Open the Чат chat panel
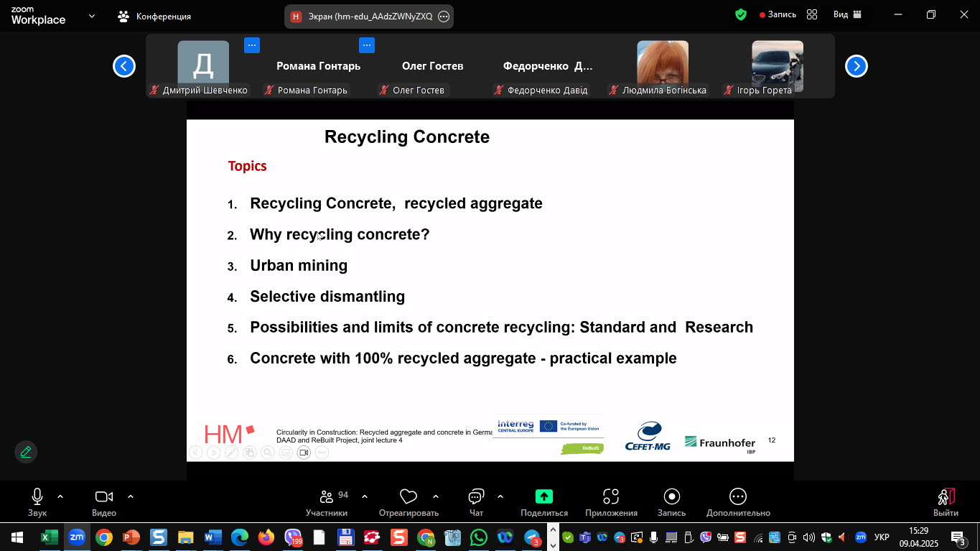This screenshot has height=551, width=980. tap(476, 502)
